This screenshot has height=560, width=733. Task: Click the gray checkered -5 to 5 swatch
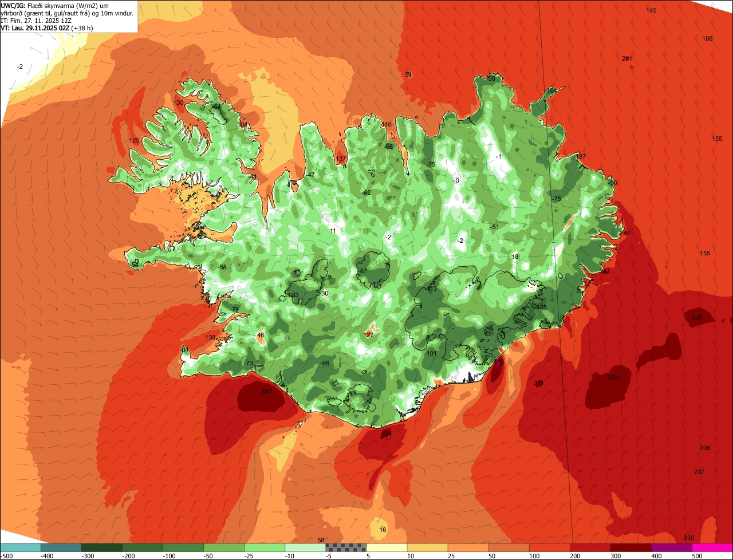[x=346, y=547]
